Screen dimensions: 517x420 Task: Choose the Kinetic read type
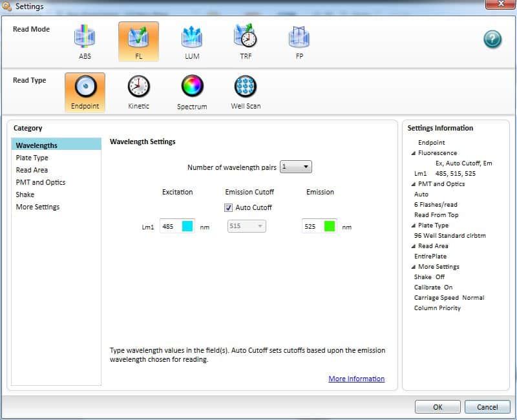[x=138, y=92]
